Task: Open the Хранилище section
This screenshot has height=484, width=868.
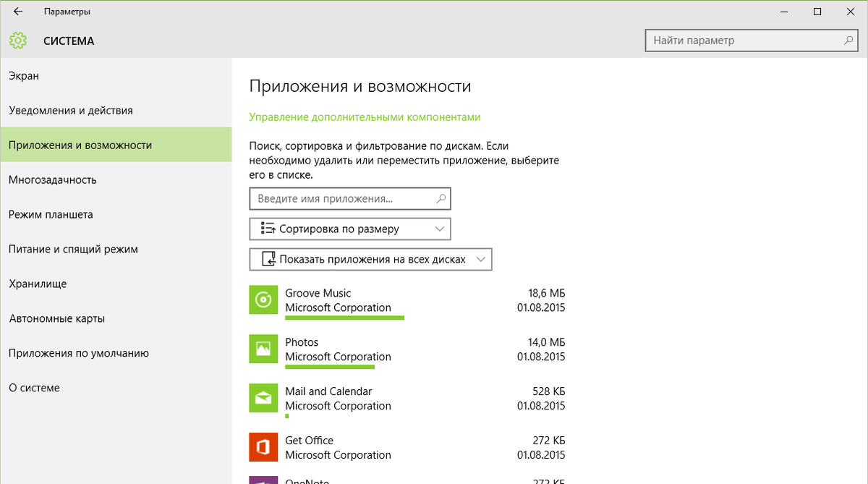Action: click(116, 284)
